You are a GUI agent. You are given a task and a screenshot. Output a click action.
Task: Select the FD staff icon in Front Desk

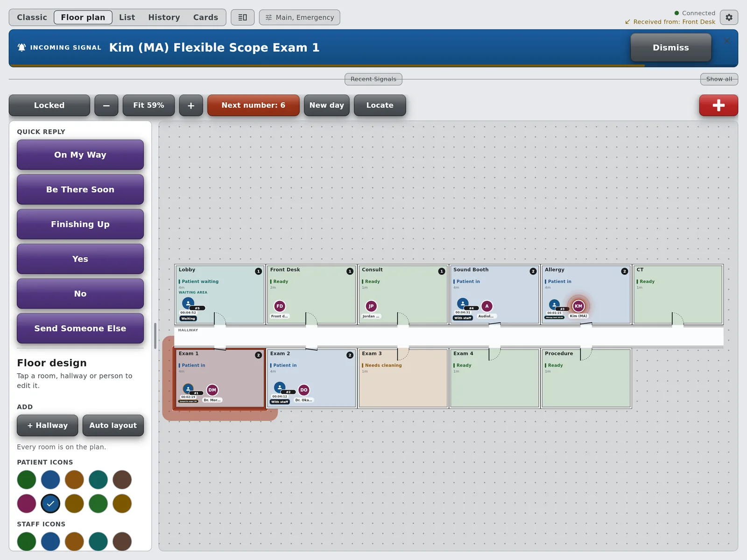[280, 306]
